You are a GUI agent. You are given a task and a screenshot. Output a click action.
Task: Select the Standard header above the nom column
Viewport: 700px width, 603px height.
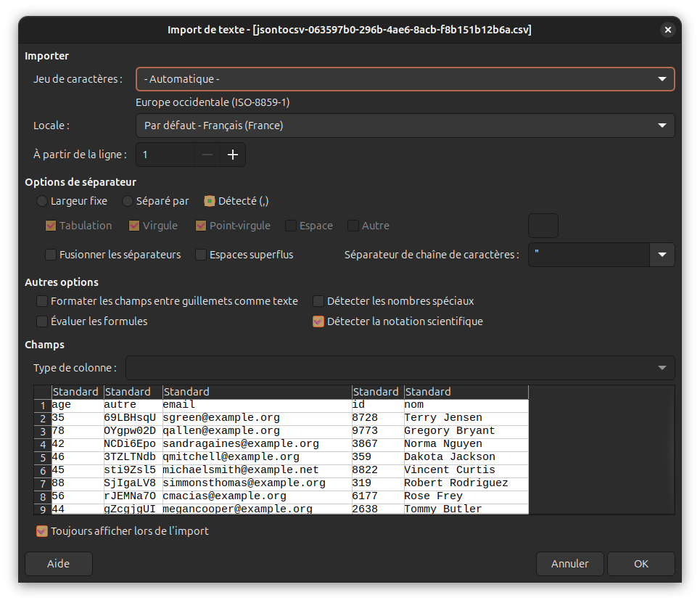466,392
